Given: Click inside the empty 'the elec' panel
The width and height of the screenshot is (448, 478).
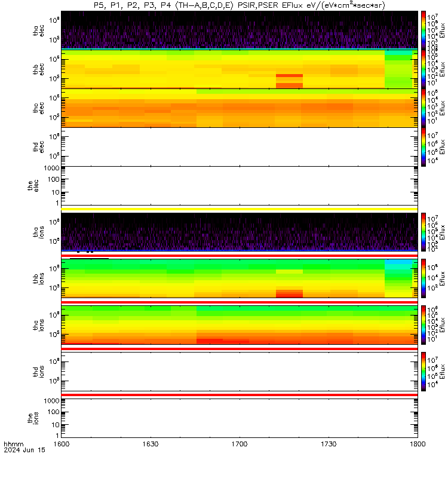Looking at the screenshot, I should (240, 186).
